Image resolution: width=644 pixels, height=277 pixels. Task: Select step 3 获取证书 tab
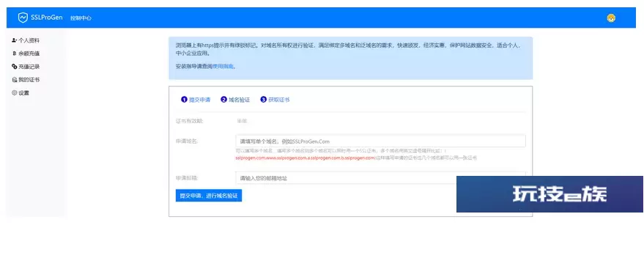[275, 100]
